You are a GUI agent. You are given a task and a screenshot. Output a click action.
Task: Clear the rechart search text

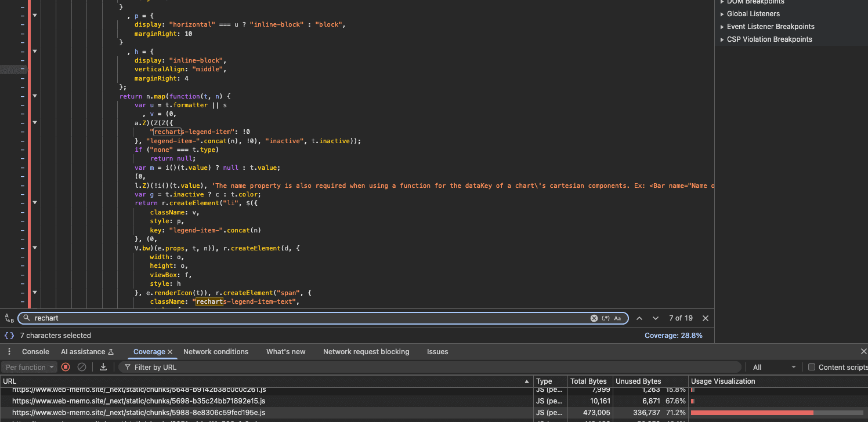(594, 318)
